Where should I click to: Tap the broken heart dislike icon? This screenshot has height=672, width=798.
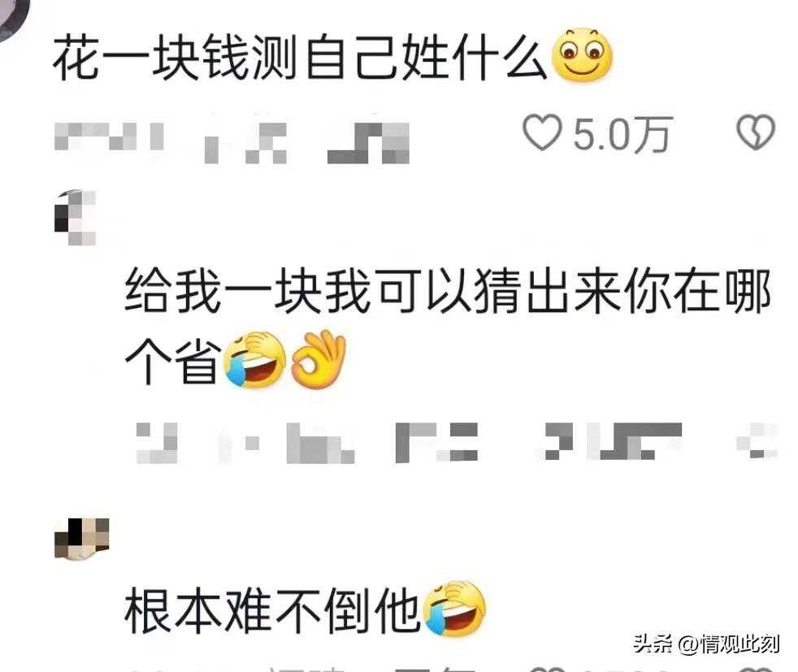pos(756,132)
